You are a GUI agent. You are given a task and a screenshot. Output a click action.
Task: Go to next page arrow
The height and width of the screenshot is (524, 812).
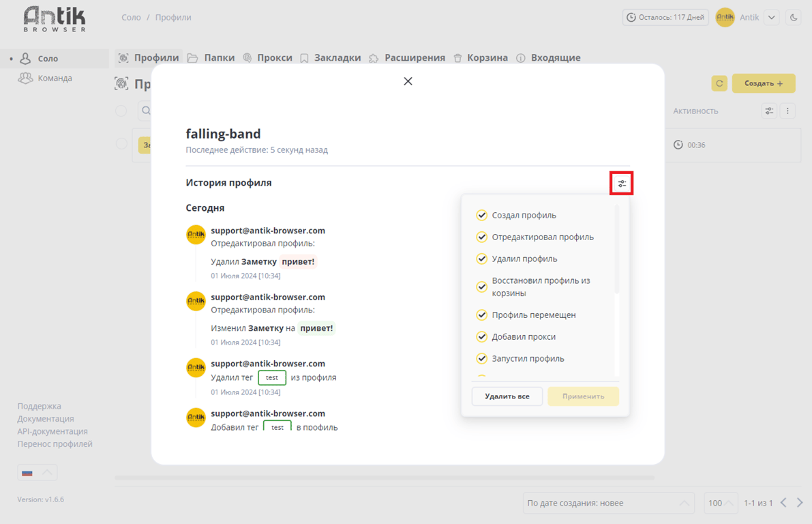tap(800, 503)
